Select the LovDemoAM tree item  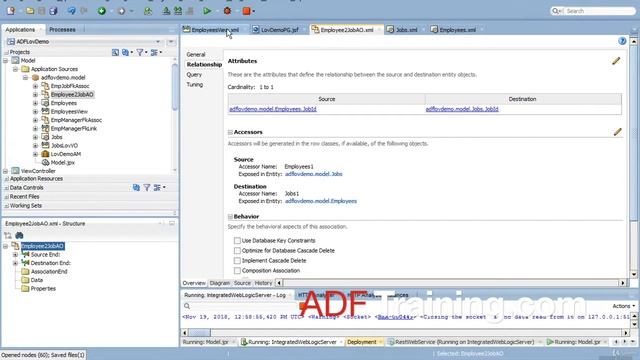[x=65, y=154]
